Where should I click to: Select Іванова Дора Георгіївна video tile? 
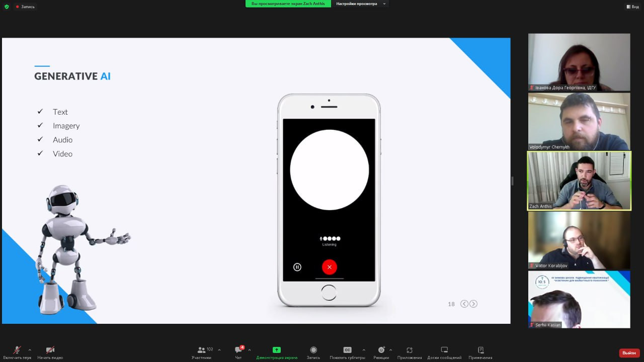579,62
